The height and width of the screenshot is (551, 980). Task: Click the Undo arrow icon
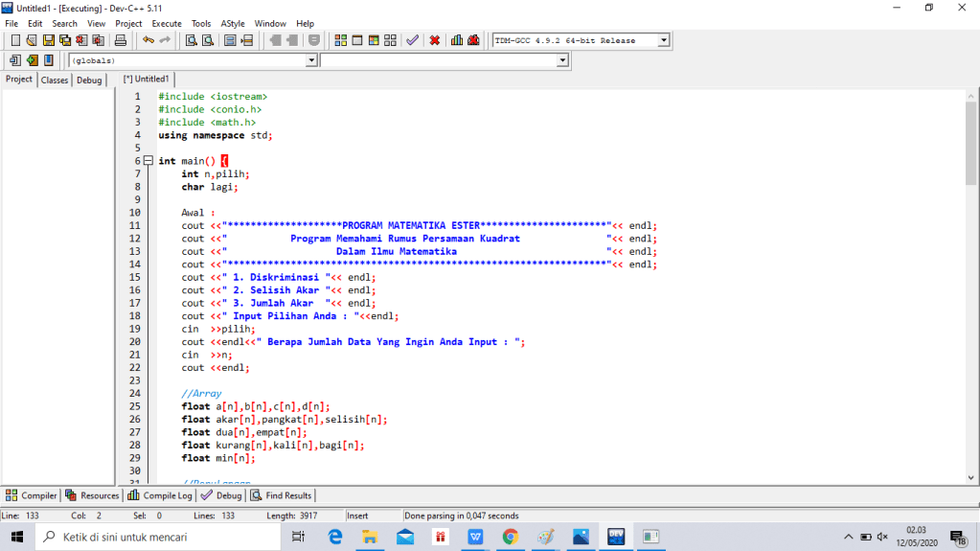[x=148, y=40]
